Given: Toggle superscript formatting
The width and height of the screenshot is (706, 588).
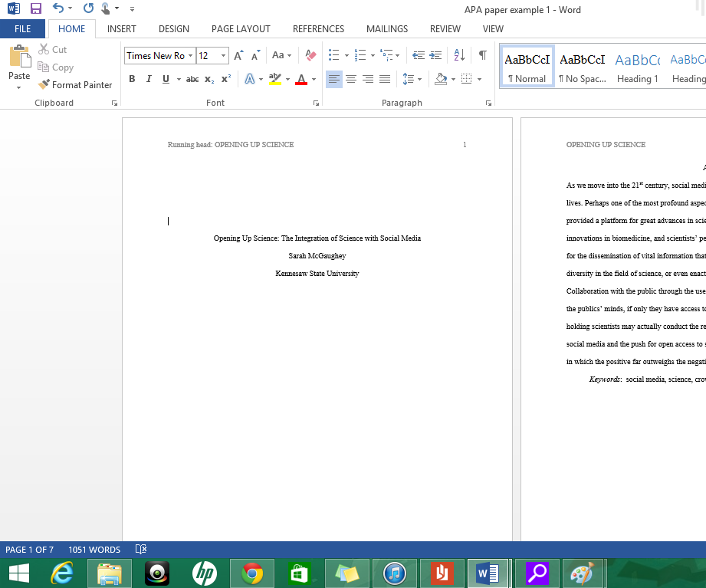Looking at the screenshot, I should point(225,79).
